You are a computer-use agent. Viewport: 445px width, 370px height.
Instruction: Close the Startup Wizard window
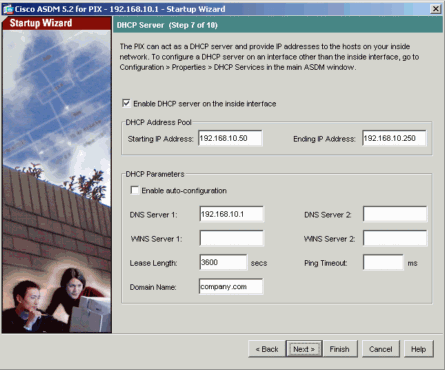point(435,9)
